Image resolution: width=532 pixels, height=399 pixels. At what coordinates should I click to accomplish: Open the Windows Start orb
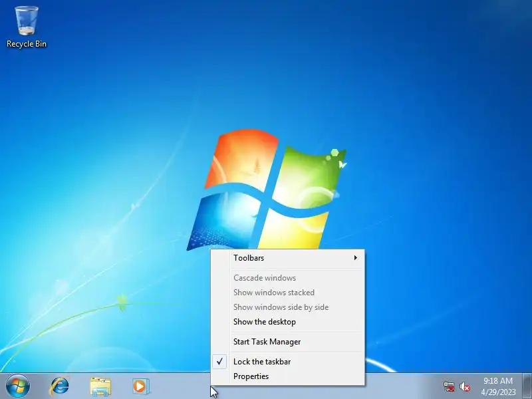[x=18, y=386]
